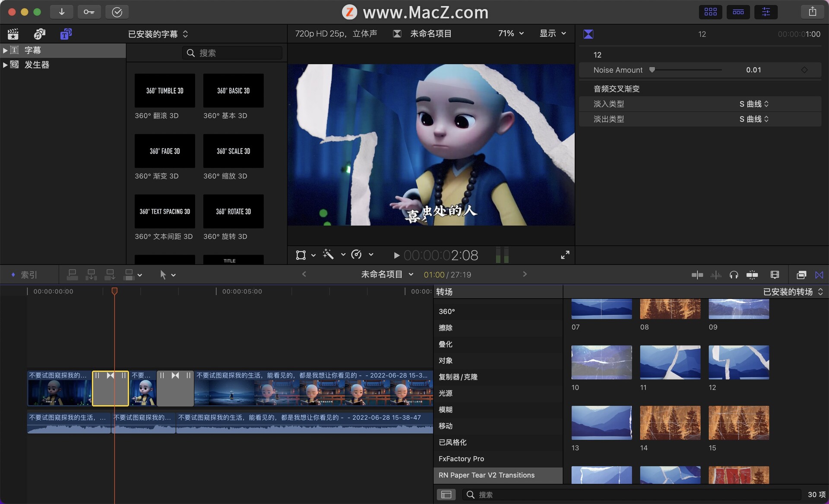
Task: Open the keyword editor key icon
Action: [x=89, y=12]
